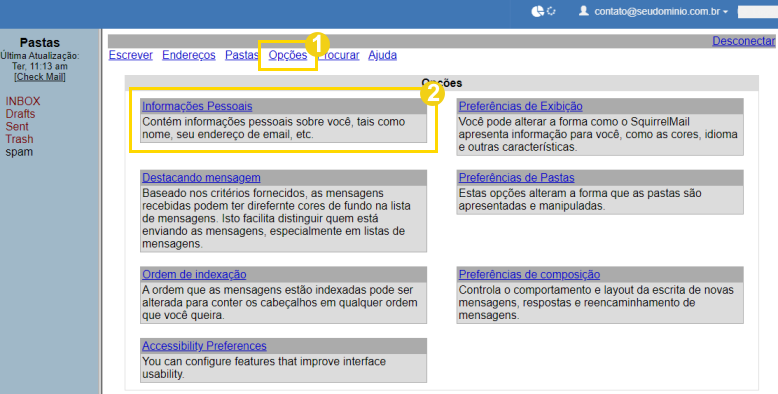Viewport: 778px width, 394px height.
Task: Open the Drafts folder
Action: (x=20, y=114)
